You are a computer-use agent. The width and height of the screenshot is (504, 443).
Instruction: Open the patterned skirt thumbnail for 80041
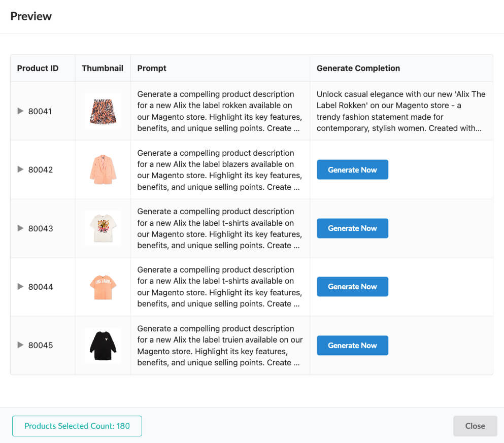pyautogui.click(x=103, y=111)
